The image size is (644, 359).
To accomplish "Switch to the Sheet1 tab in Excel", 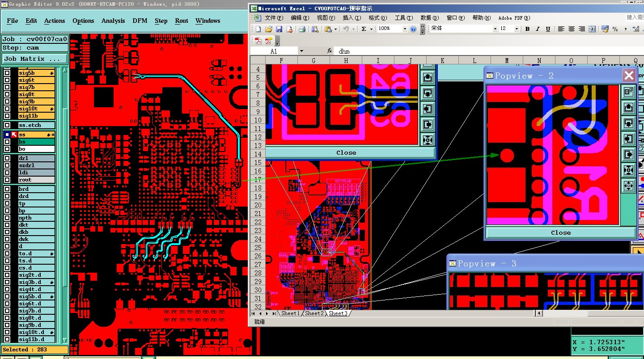I will click(x=290, y=313).
